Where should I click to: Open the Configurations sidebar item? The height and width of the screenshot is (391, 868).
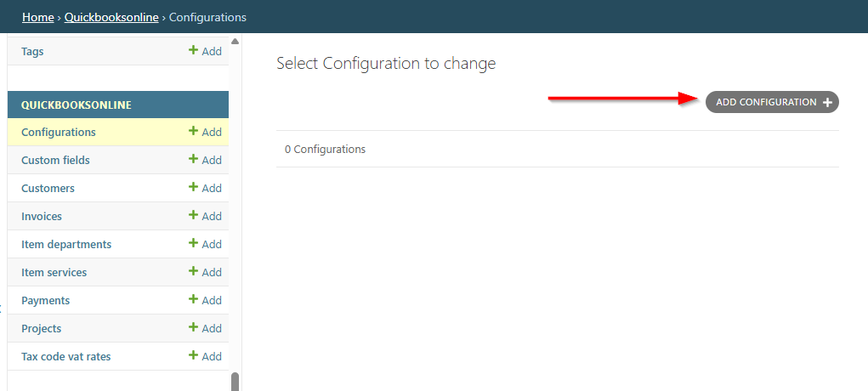tap(58, 133)
